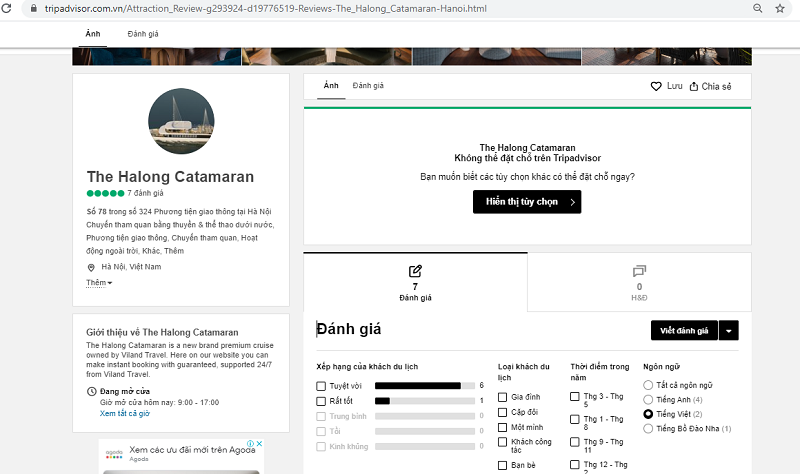This screenshot has height=474, width=800.
Task: Open the 7 Đánh giá reviews tab
Action: 415,282
